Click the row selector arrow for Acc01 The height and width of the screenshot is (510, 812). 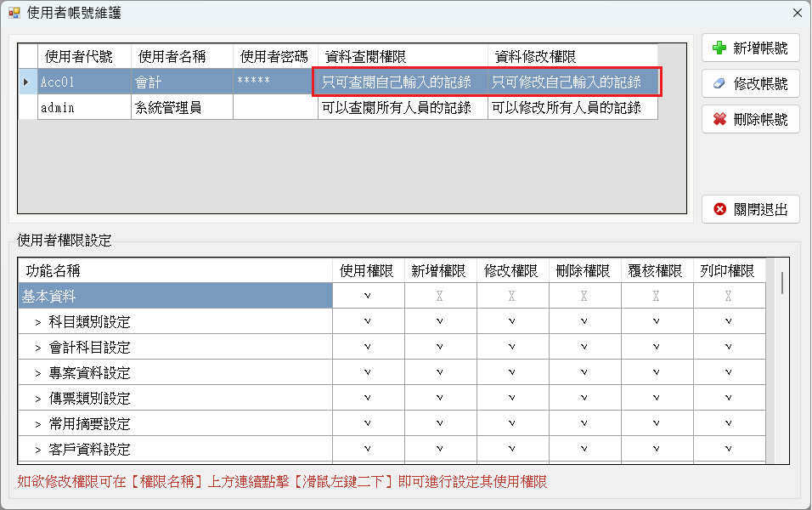27,82
